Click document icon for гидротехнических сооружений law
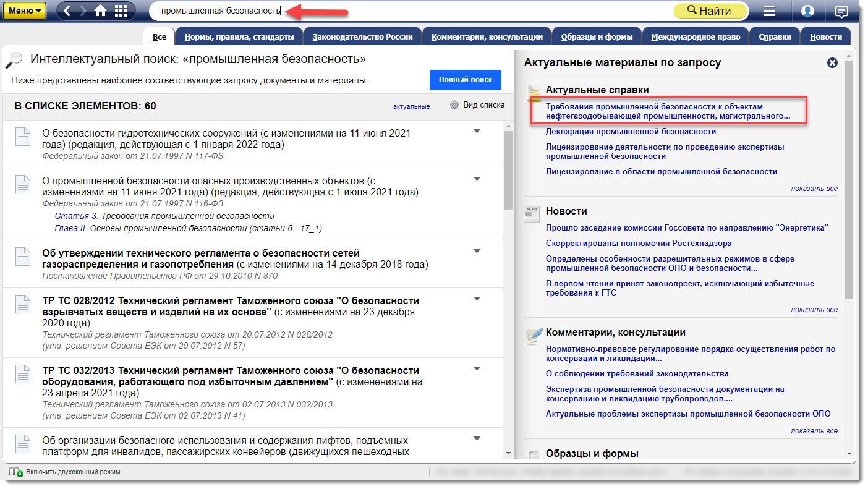Viewport: 868px width, 489px height. click(22, 137)
